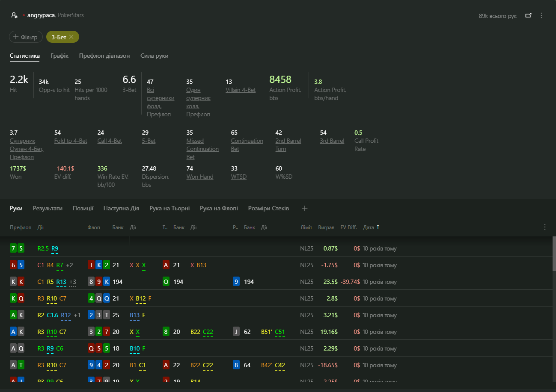The image size is (556, 392).
Task: Click the player settings icon beside angrypaca
Action: [14, 15]
